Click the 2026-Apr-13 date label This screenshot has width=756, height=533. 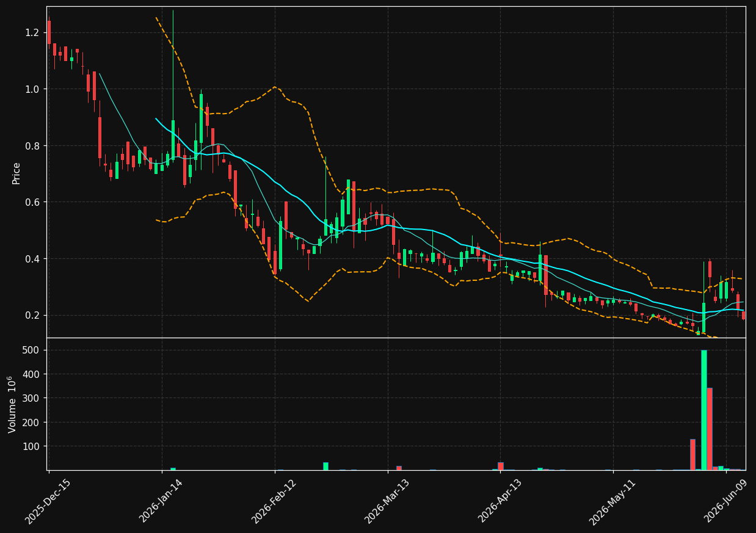tap(500, 501)
